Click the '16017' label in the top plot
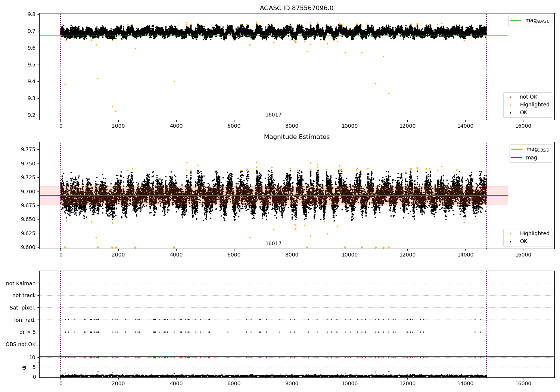 273,115
